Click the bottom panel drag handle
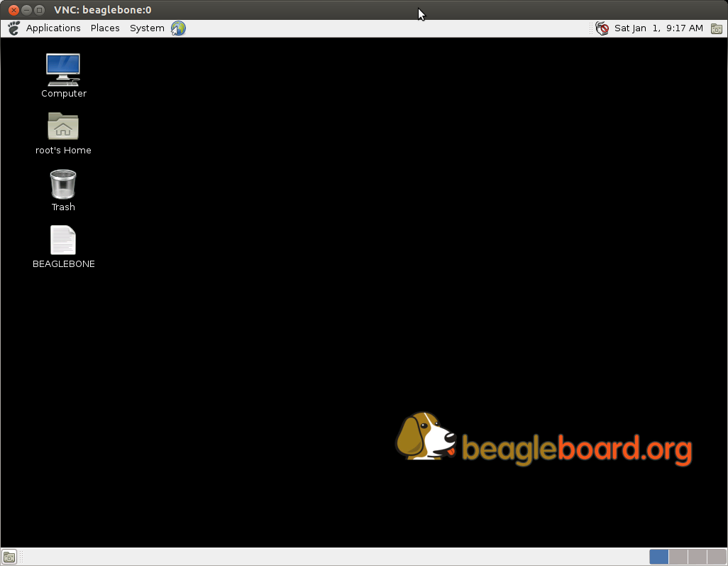 pyautogui.click(x=21, y=557)
